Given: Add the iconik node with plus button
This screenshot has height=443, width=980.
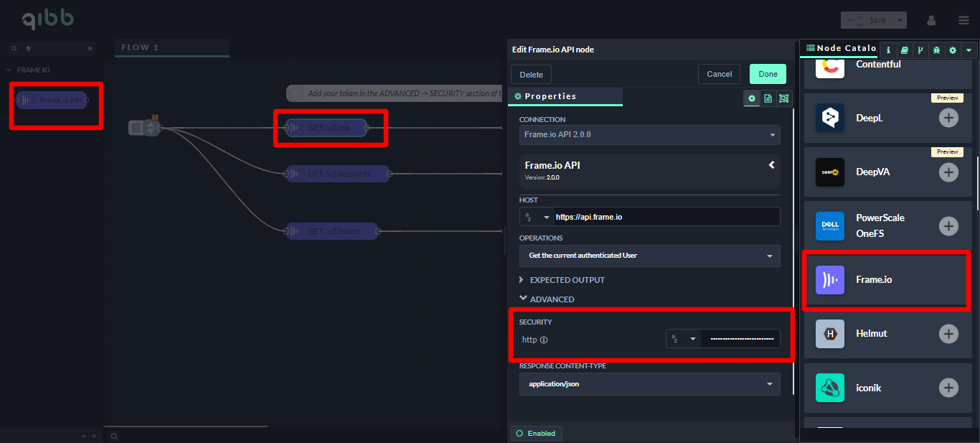Looking at the screenshot, I should [948, 388].
